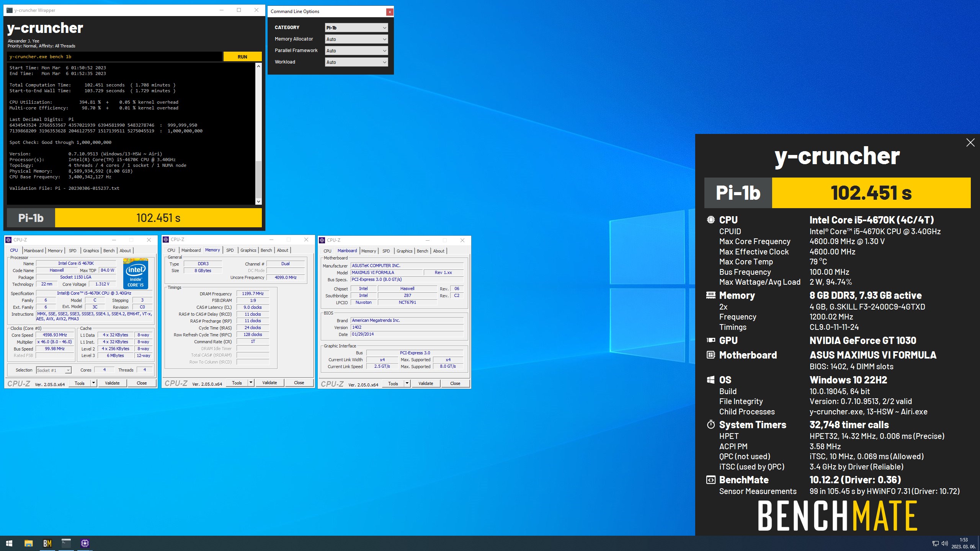This screenshot has width=980, height=551.
Task: Open y-cruncher console taskbar icon
Action: point(66,543)
